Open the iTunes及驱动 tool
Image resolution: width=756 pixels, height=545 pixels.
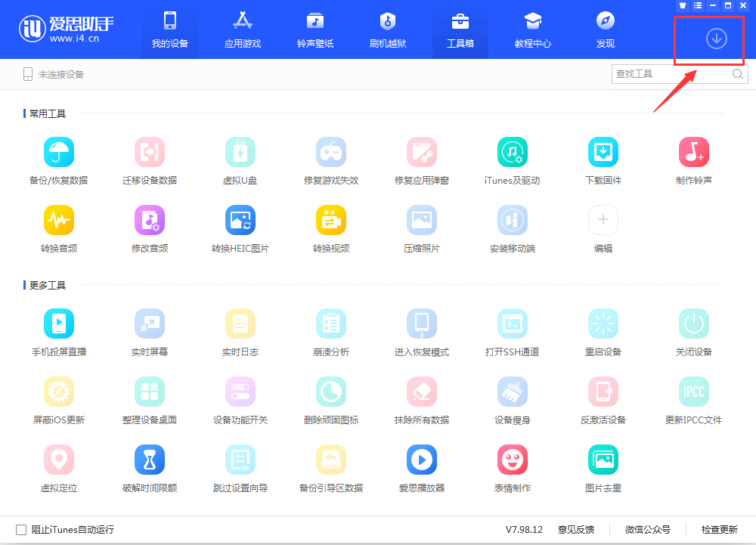(513, 153)
